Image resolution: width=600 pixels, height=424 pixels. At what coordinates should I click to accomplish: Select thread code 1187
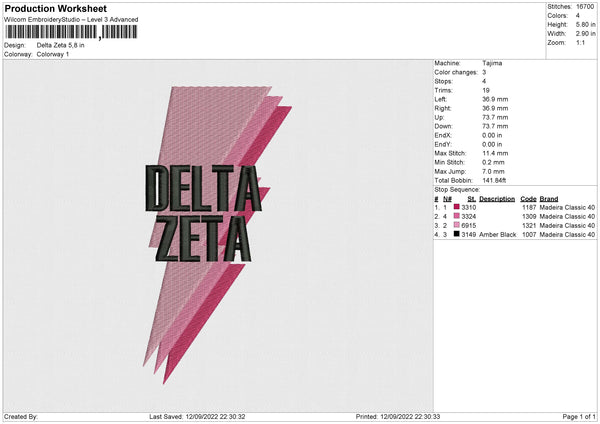pos(529,207)
